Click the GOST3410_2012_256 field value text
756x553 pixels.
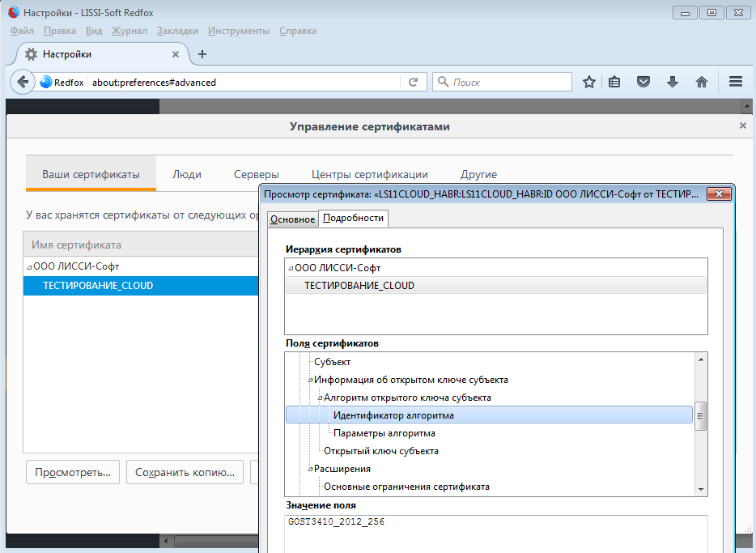(x=336, y=521)
